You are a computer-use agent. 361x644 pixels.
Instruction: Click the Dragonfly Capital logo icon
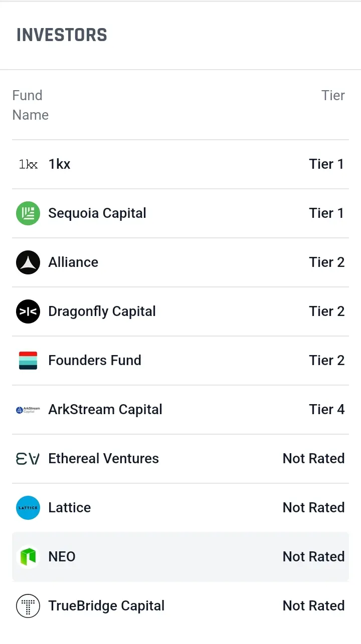tap(28, 311)
